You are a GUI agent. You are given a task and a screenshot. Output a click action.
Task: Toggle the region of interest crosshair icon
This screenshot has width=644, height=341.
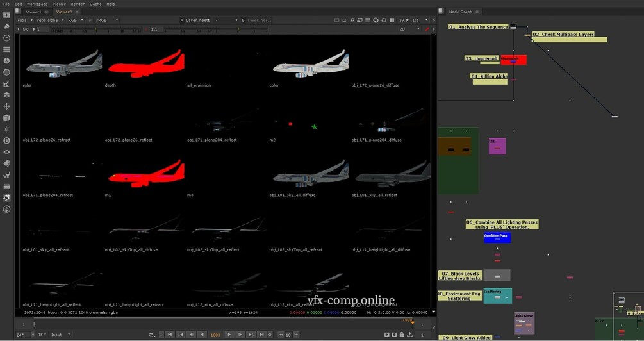[384, 20]
